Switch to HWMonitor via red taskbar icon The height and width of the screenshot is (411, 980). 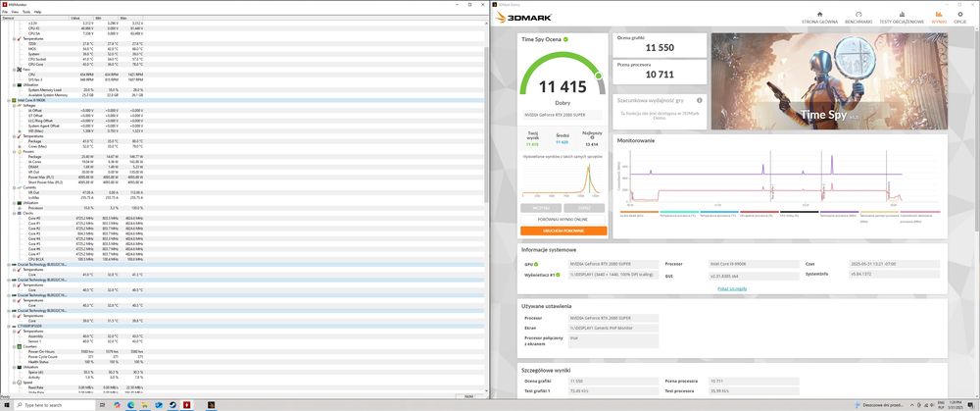tap(186, 405)
